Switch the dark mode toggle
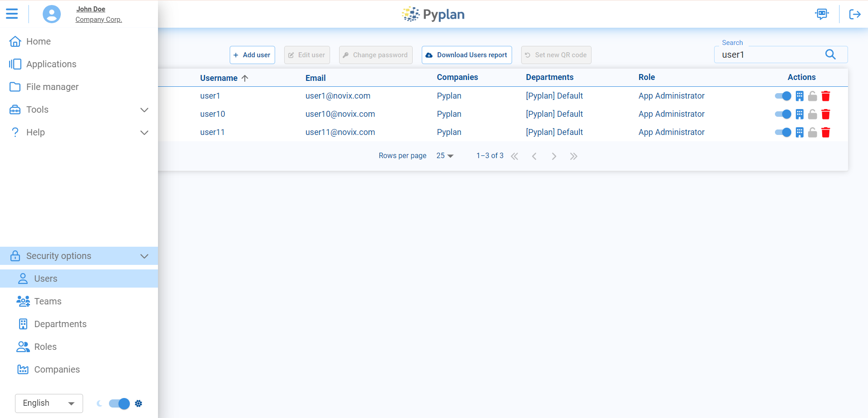 click(119, 403)
